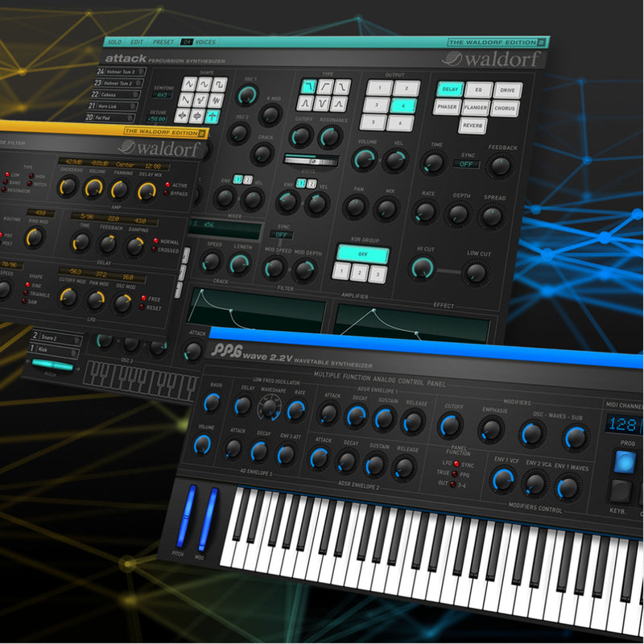Screen dimensions: 644x644
Task: Choose the Phaser effect button
Action: 448,106
